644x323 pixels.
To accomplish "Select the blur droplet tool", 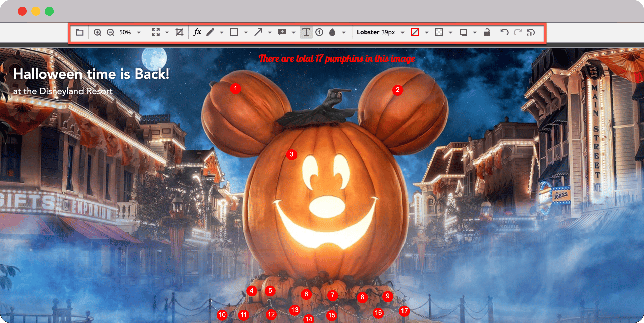I will 332,32.
